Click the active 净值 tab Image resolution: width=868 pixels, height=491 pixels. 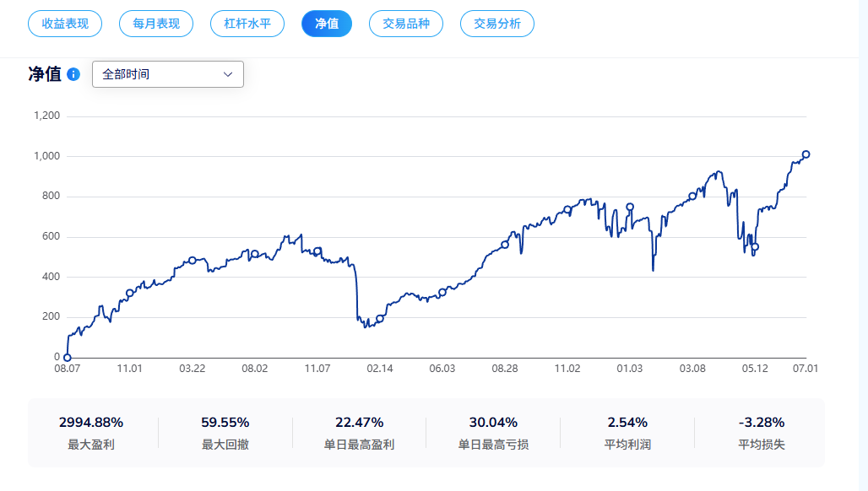point(327,24)
